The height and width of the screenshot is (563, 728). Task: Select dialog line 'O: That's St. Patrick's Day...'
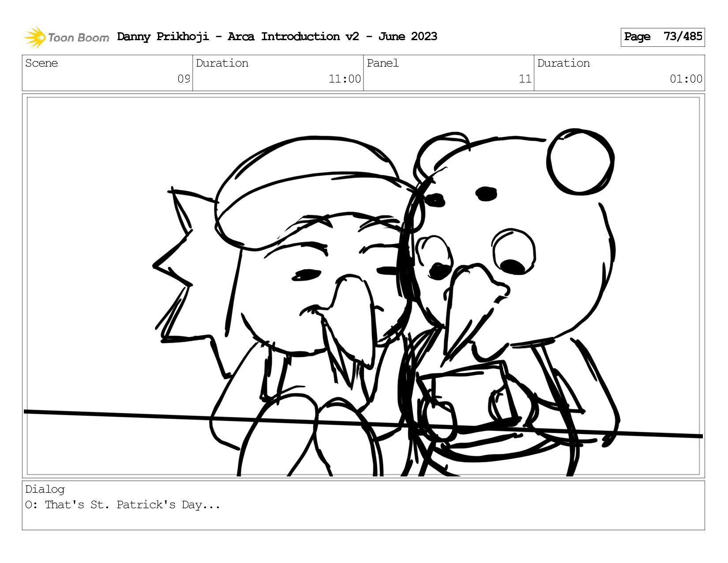(x=123, y=505)
